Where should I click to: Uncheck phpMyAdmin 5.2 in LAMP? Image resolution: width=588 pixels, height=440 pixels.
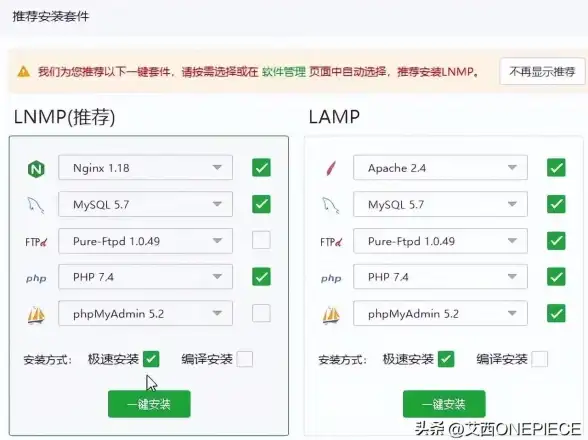coord(556,313)
